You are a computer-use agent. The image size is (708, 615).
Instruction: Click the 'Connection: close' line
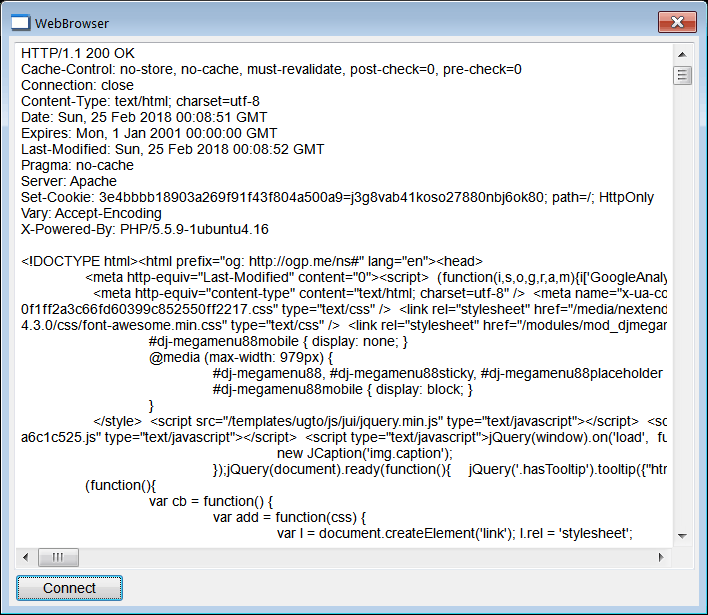coord(77,85)
